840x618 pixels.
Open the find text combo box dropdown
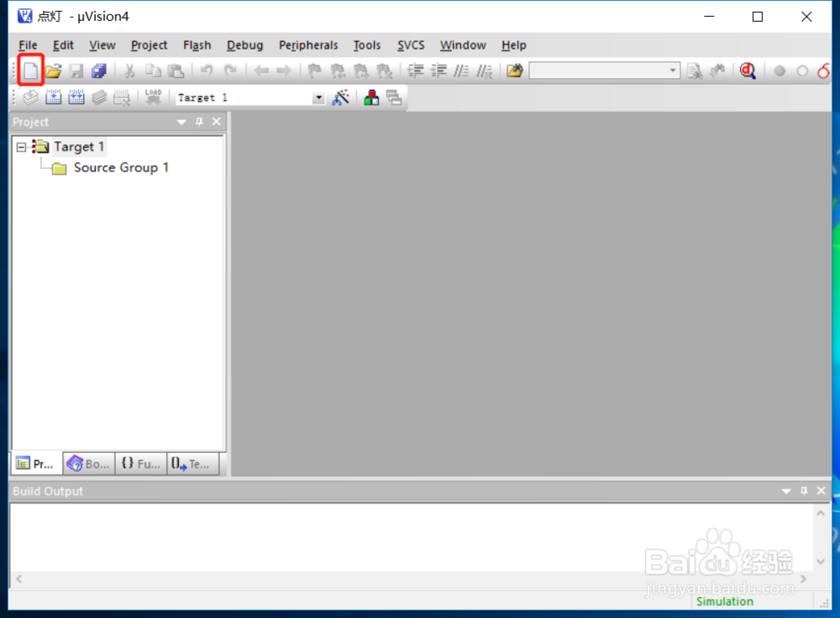pos(673,71)
